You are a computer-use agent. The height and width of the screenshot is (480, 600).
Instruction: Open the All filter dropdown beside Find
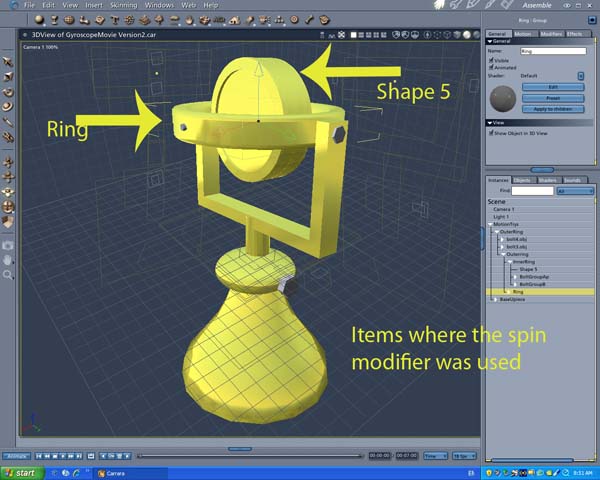575,190
